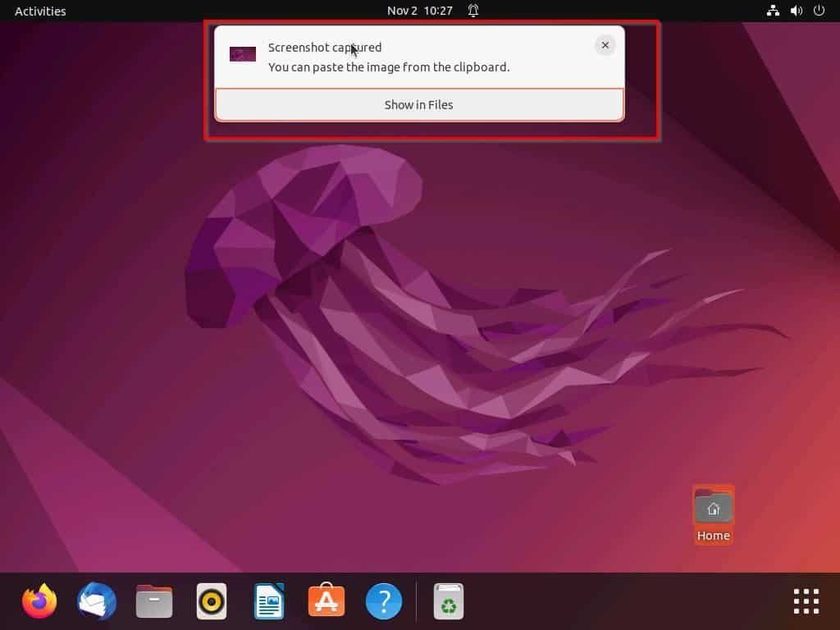Open the Files manager in the dock
The width and height of the screenshot is (840, 630).
pyautogui.click(x=154, y=601)
